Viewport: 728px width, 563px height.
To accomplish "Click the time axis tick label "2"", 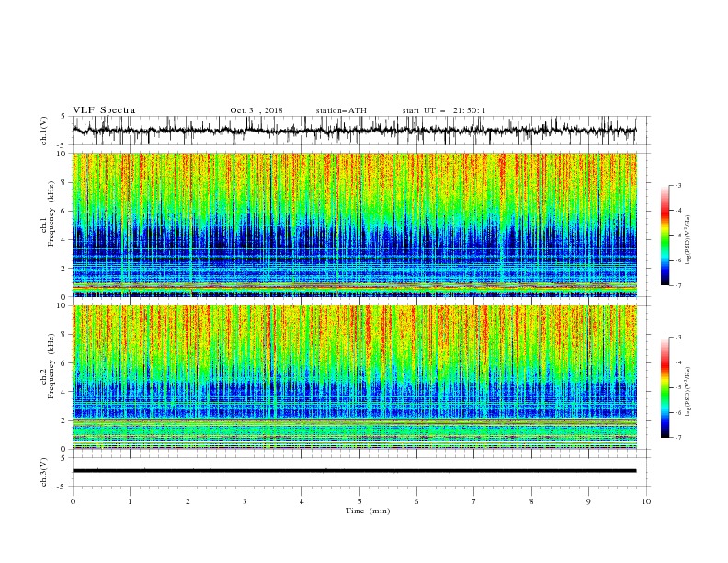I will pos(188,501).
